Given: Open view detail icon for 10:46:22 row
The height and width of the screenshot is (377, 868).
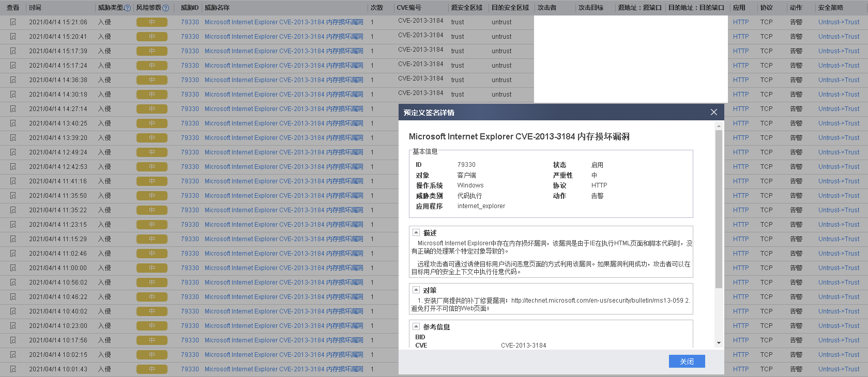Looking at the screenshot, I should tap(13, 297).
